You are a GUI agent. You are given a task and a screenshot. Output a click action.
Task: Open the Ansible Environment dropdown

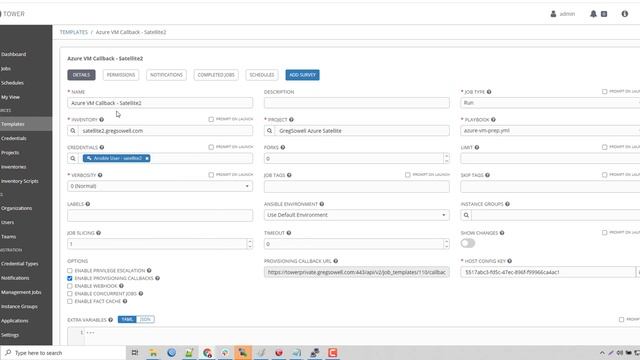coord(356,215)
